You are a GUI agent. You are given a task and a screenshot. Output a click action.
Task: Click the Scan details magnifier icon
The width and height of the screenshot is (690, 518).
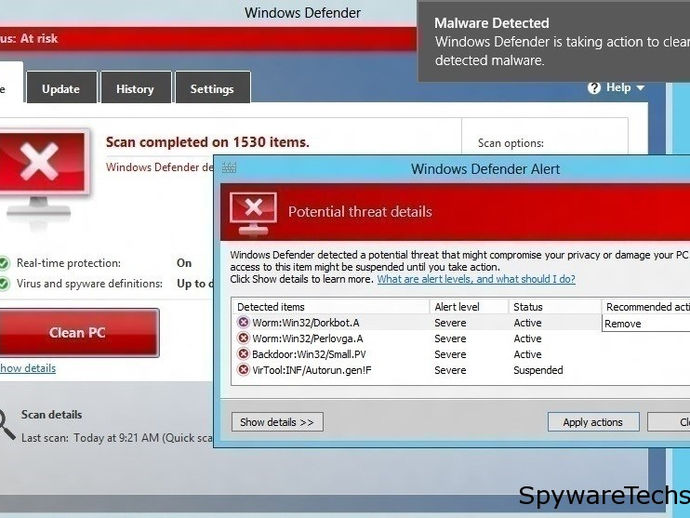(6, 424)
